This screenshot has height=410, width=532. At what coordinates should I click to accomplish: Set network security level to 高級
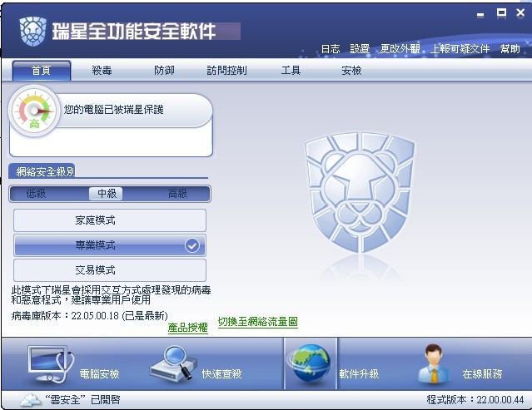[x=178, y=194]
